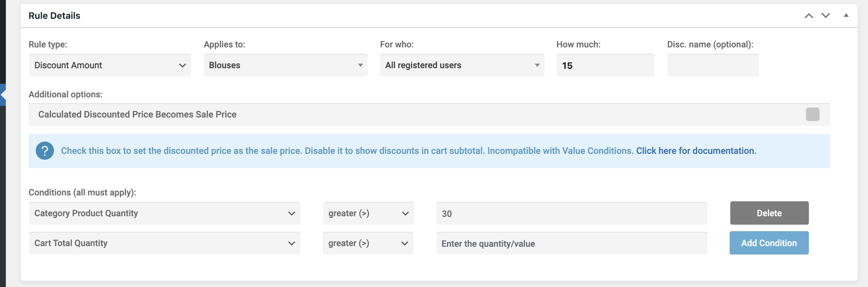Image resolution: width=868 pixels, height=287 pixels.
Task: Change operator for Cart Total Quantity condition
Action: coord(368,243)
